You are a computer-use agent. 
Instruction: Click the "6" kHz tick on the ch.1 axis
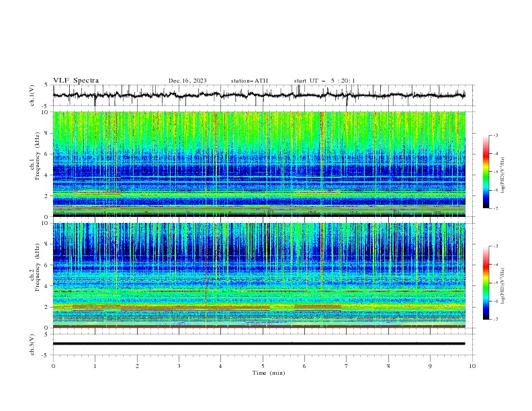[x=47, y=154]
